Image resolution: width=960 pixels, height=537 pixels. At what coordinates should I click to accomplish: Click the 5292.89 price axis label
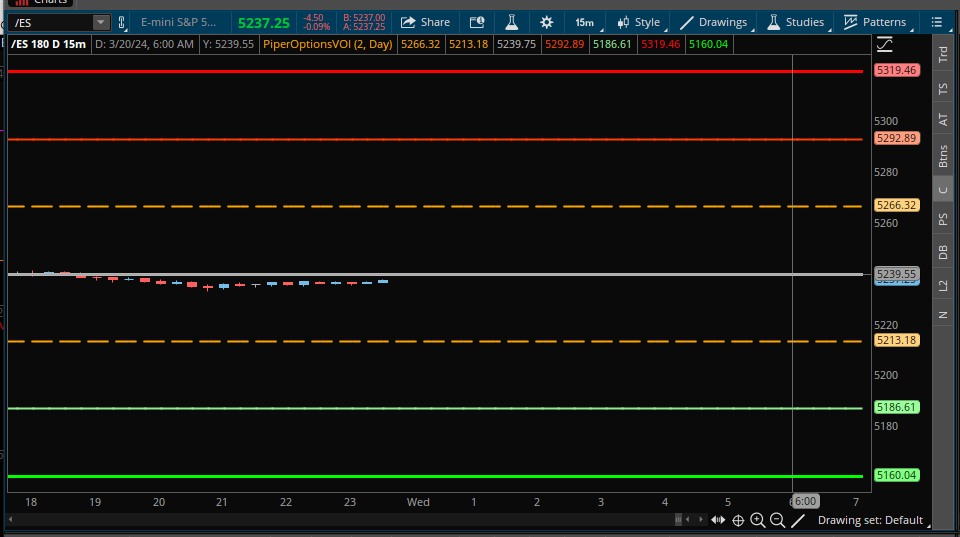[896, 138]
